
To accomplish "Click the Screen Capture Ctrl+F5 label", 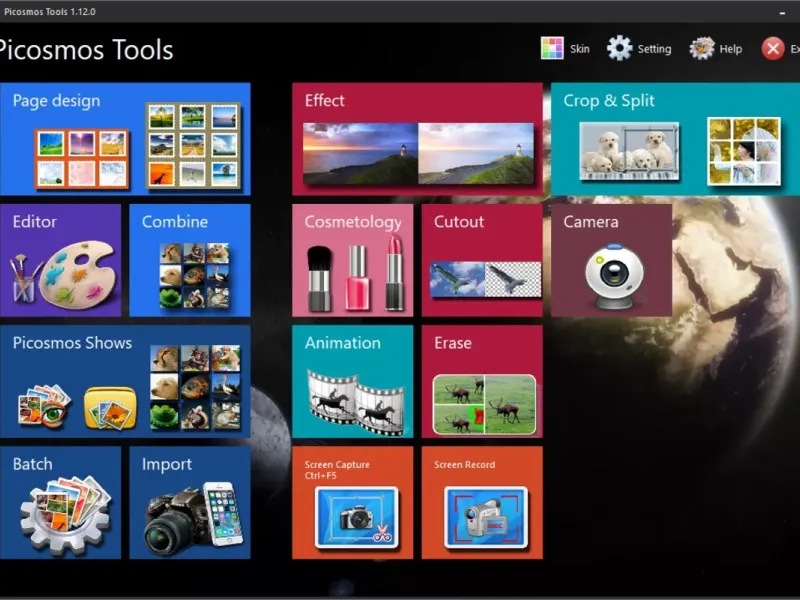I will tap(337, 470).
